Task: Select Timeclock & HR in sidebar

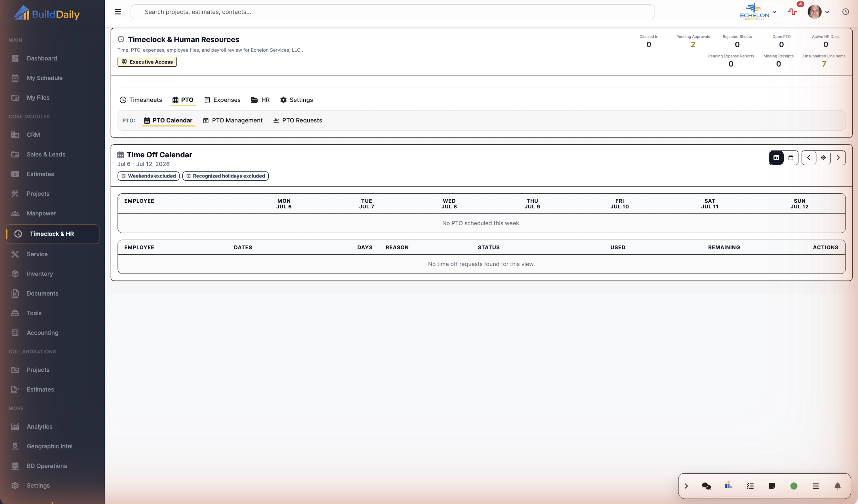Action: point(52,234)
